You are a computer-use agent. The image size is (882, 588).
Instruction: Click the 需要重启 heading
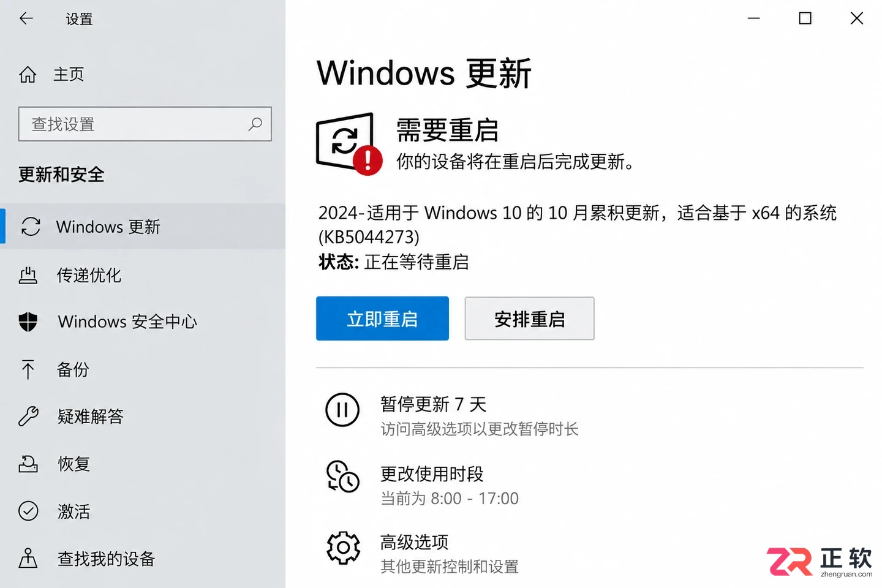(x=447, y=130)
